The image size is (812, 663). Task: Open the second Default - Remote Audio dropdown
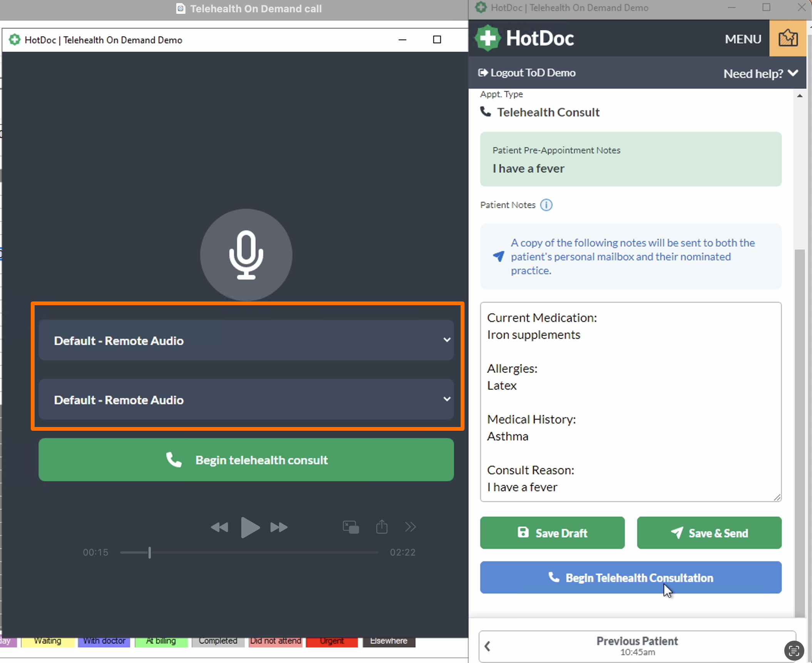click(x=246, y=400)
